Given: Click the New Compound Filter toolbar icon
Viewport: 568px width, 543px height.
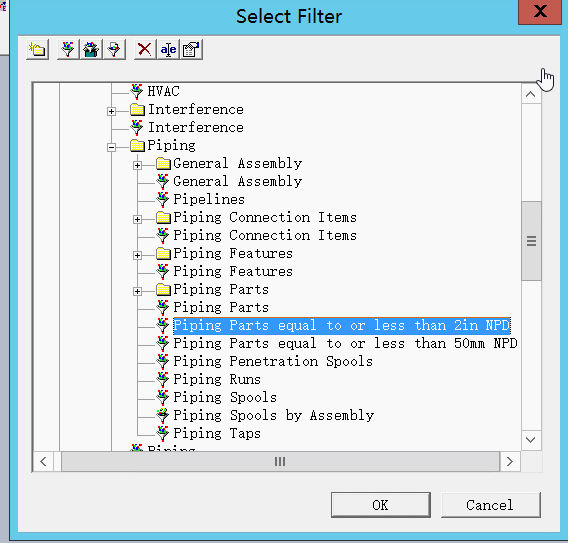Looking at the screenshot, I should [91, 50].
